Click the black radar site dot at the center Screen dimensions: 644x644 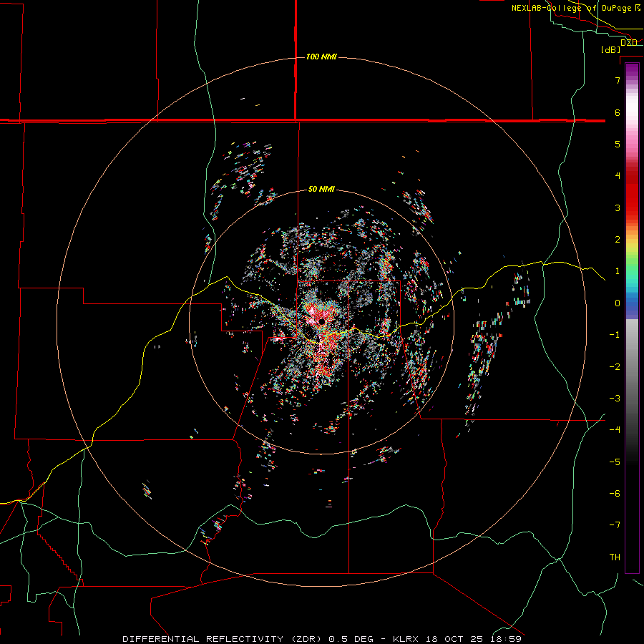(x=322, y=321)
